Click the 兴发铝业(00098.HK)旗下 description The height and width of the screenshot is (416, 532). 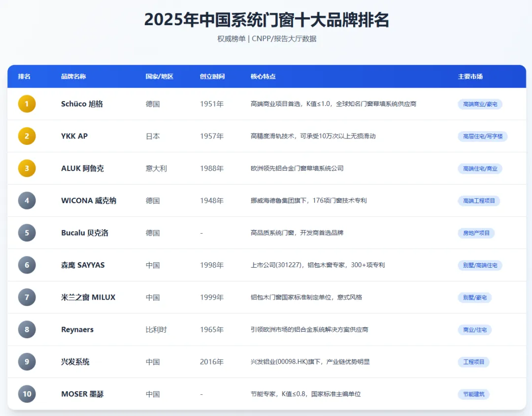click(310, 362)
